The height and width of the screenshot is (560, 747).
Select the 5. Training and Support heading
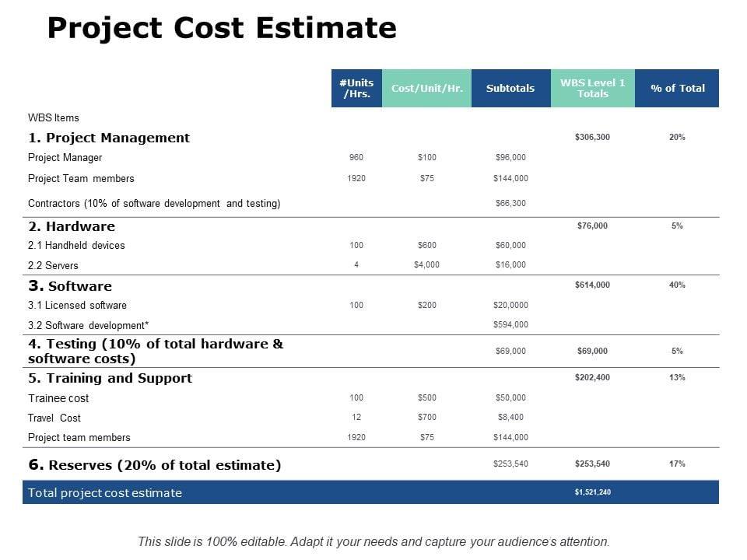(110, 378)
